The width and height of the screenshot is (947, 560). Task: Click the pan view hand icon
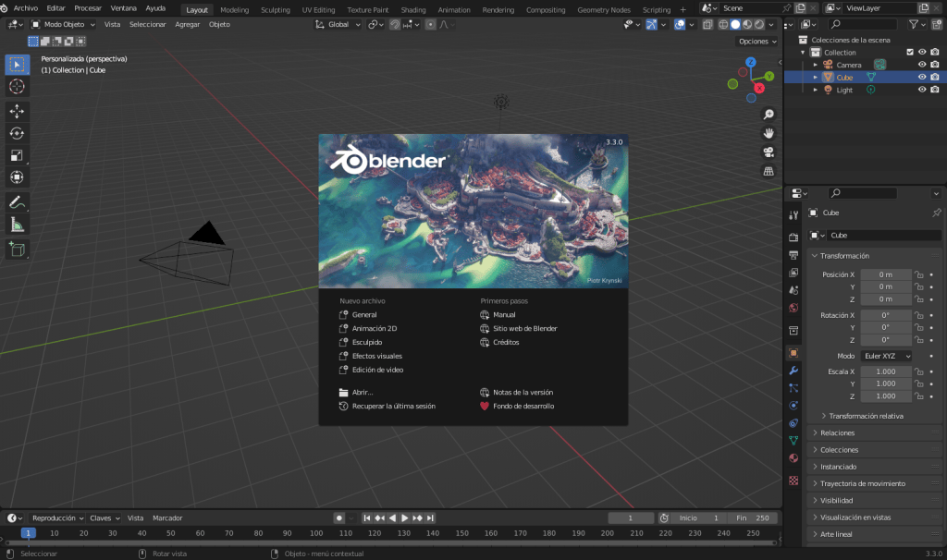click(769, 133)
